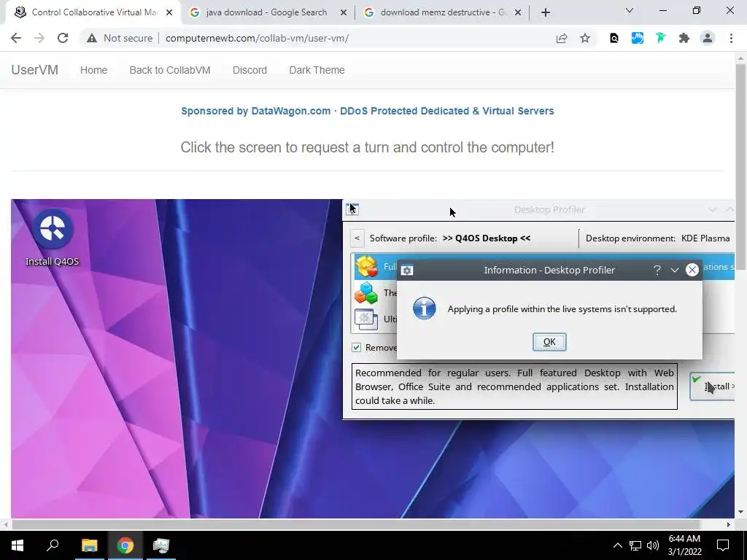Screen dimensions: 747x560
Task: Click the previous software profile arrow button
Action: tap(357, 238)
